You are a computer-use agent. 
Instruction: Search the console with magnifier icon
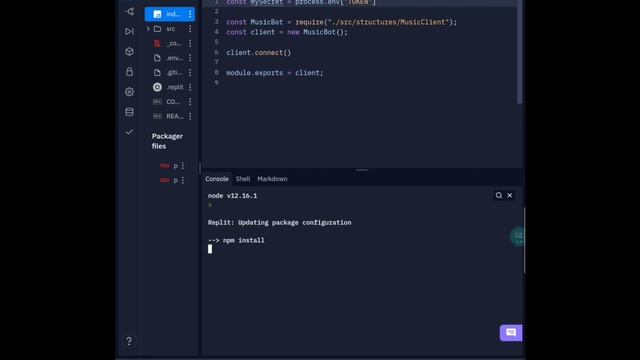[x=499, y=196]
